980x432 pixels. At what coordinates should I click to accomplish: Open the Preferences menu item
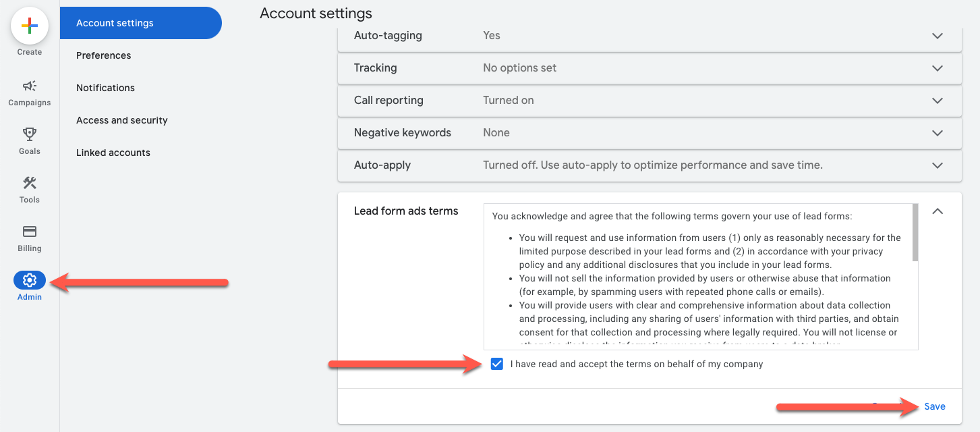coord(104,55)
